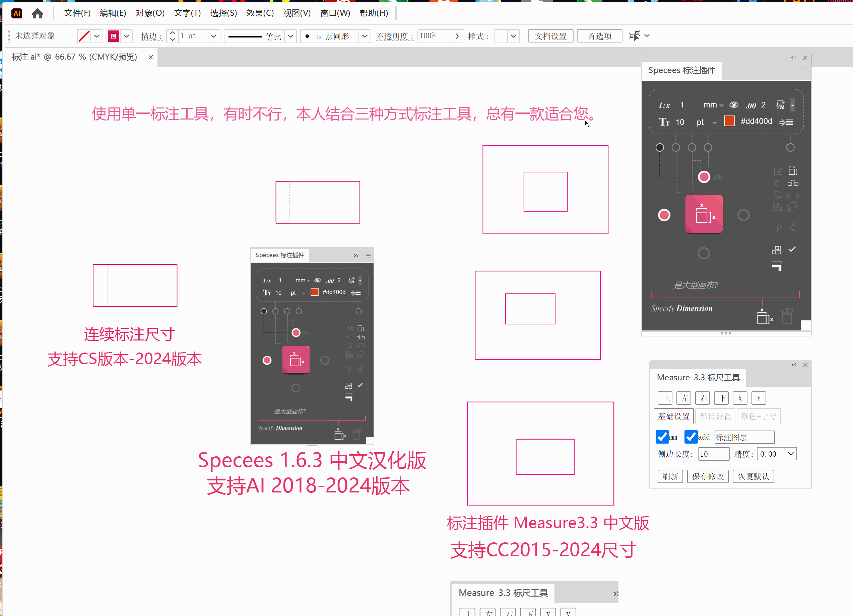Screen dimensions: 853x616
Task: Click the dimmed artboard-square icon in right Specees panel
Action: (777, 171)
